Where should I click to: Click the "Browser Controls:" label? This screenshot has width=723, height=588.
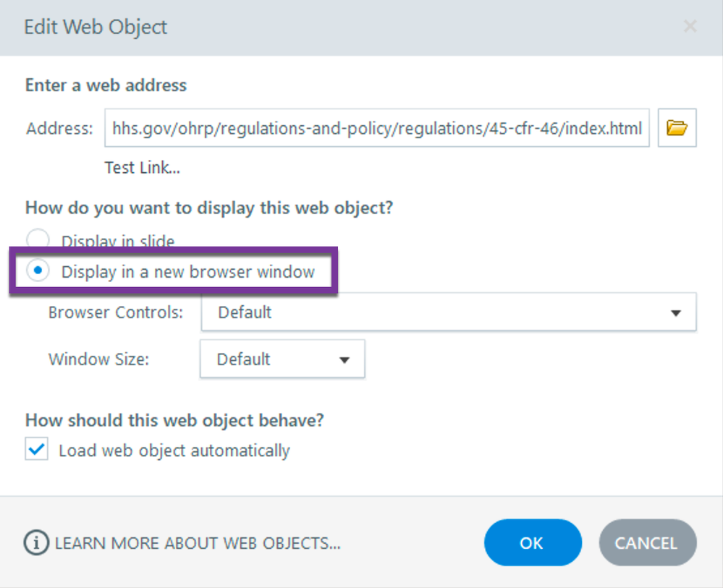click(115, 312)
